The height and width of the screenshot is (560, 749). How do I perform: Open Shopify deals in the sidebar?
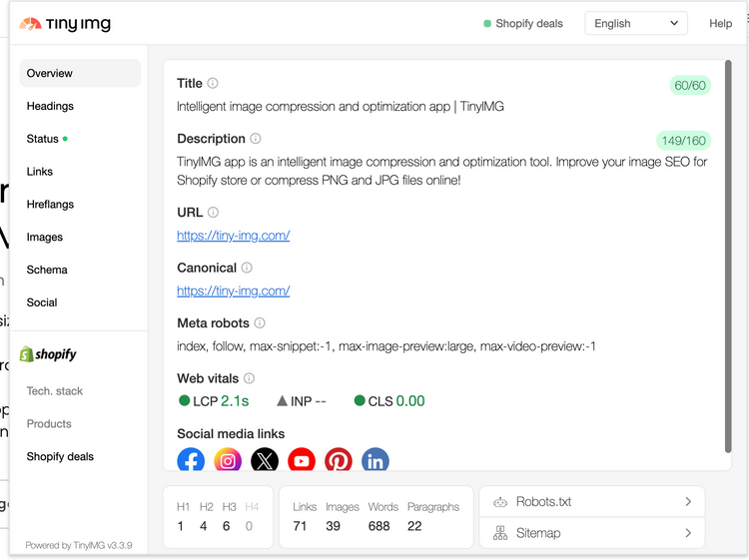(x=60, y=456)
